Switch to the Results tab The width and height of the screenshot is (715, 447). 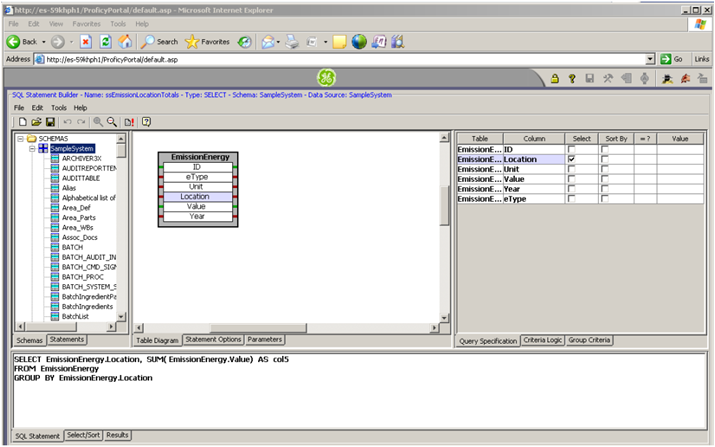[x=117, y=435]
